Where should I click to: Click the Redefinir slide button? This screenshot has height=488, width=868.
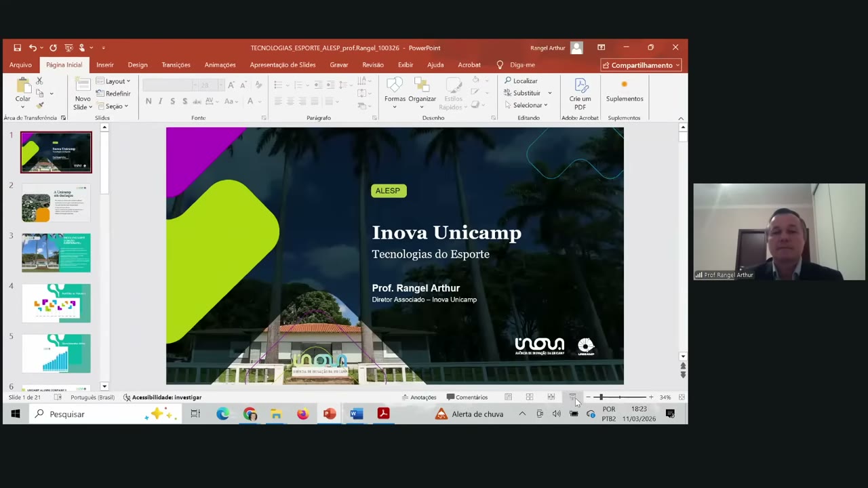click(113, 94)
